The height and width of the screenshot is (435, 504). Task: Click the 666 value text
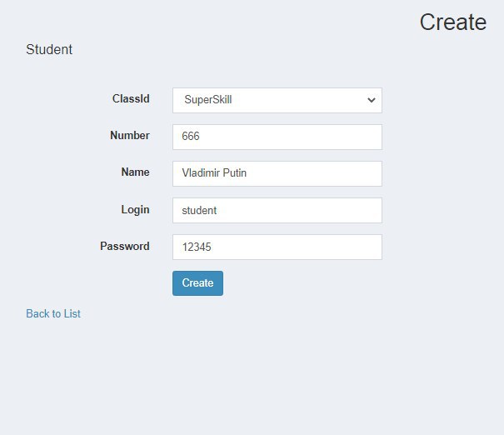[x=191, y=137]
